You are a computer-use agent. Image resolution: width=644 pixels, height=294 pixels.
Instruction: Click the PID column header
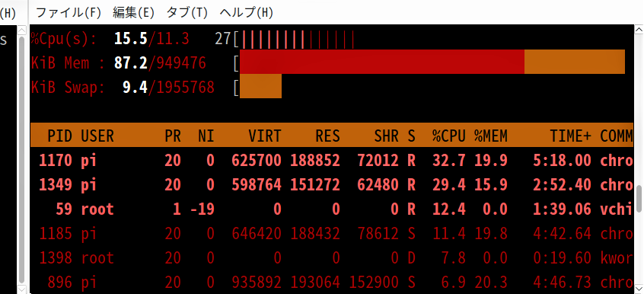pyautogui.click(x=60, y=136)
